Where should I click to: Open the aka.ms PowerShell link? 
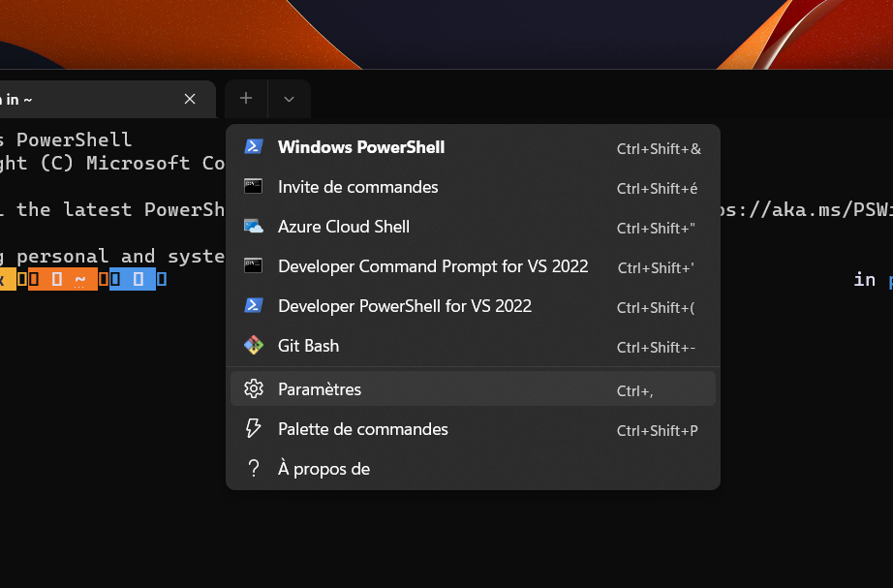coord(804,209)
